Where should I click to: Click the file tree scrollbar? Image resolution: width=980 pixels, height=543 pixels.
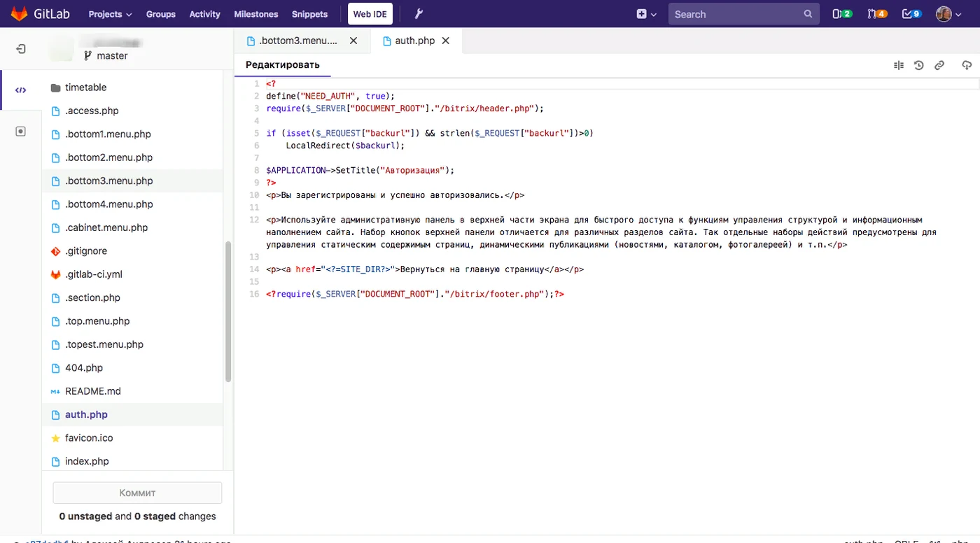228,312
